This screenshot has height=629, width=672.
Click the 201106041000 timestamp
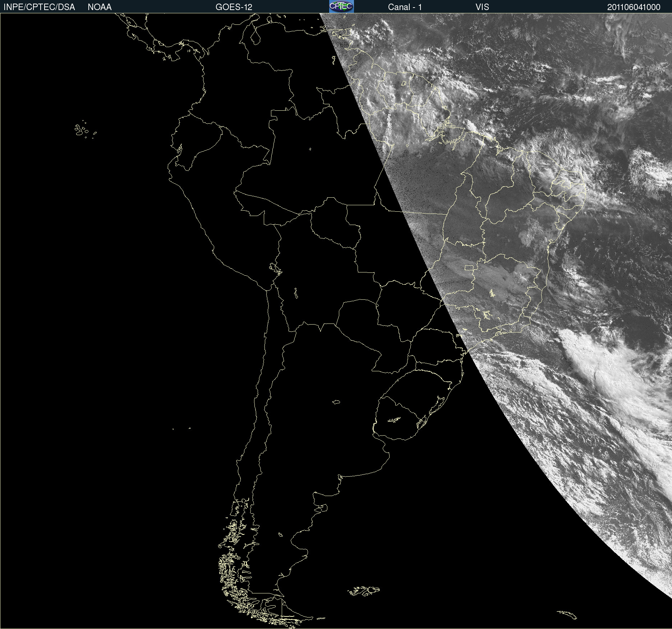click(x=634, y=7)
